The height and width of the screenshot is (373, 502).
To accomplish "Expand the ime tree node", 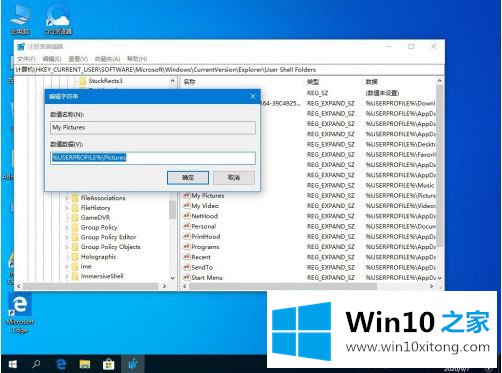I will coord(67,267).
